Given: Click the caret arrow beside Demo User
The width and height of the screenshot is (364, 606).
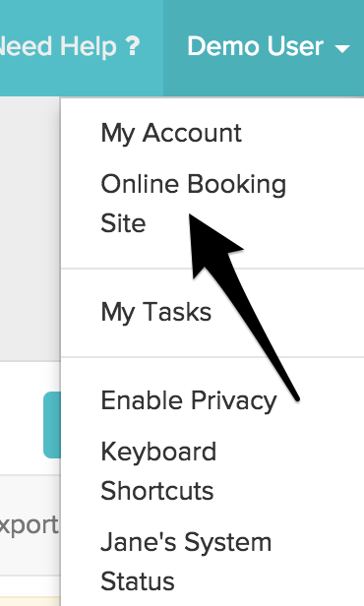Looking at the screenshot, I should [341, 49].
